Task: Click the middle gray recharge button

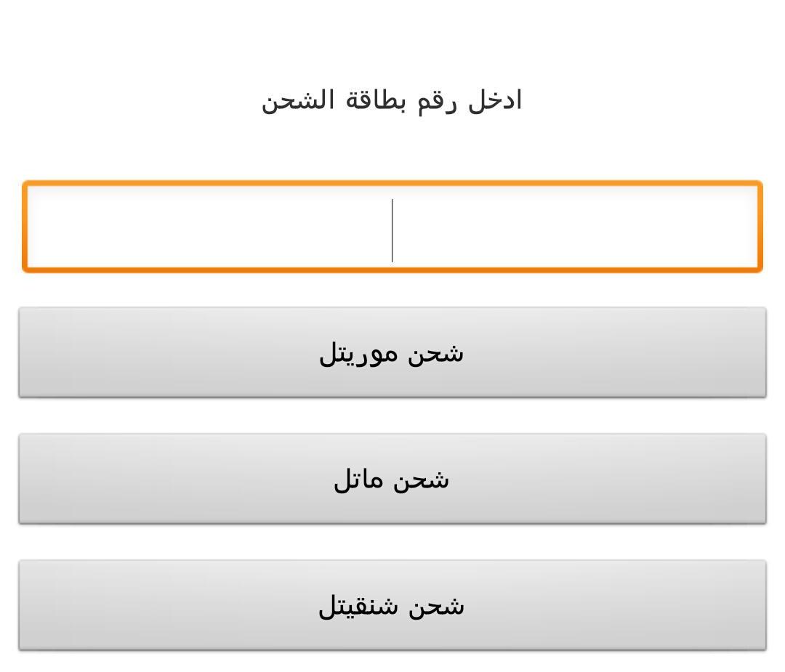Action: point(392,479)
